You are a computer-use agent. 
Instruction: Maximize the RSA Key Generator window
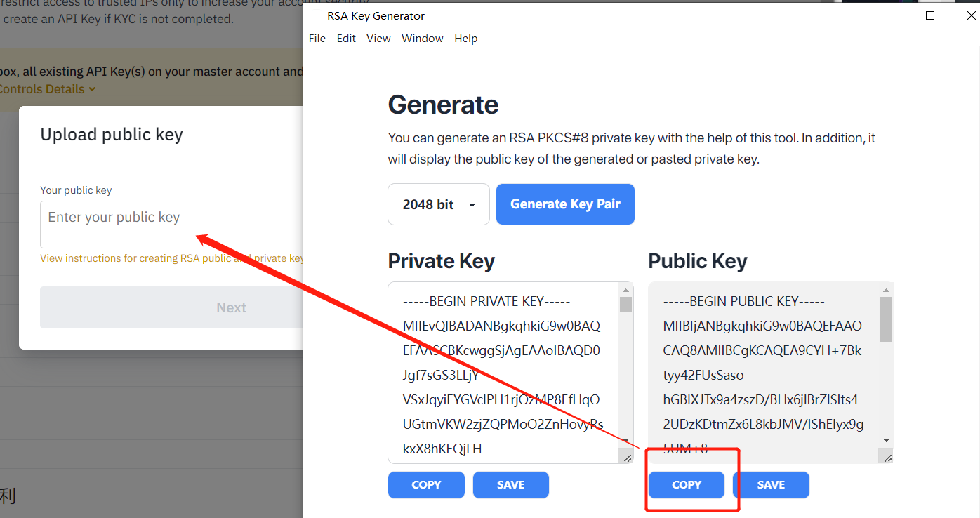[x=930, y=15]
